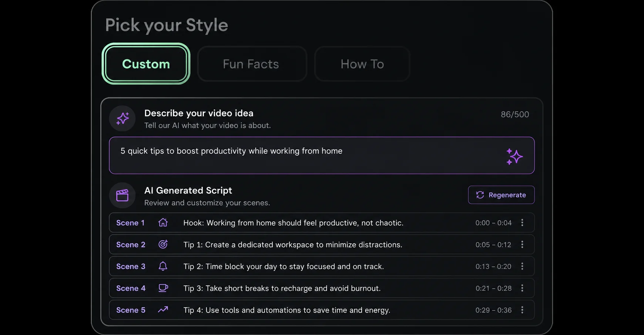Select the Scene 2 script text about workspace
Viewport: 644px width, 335px height.
[x=293, y=245]
